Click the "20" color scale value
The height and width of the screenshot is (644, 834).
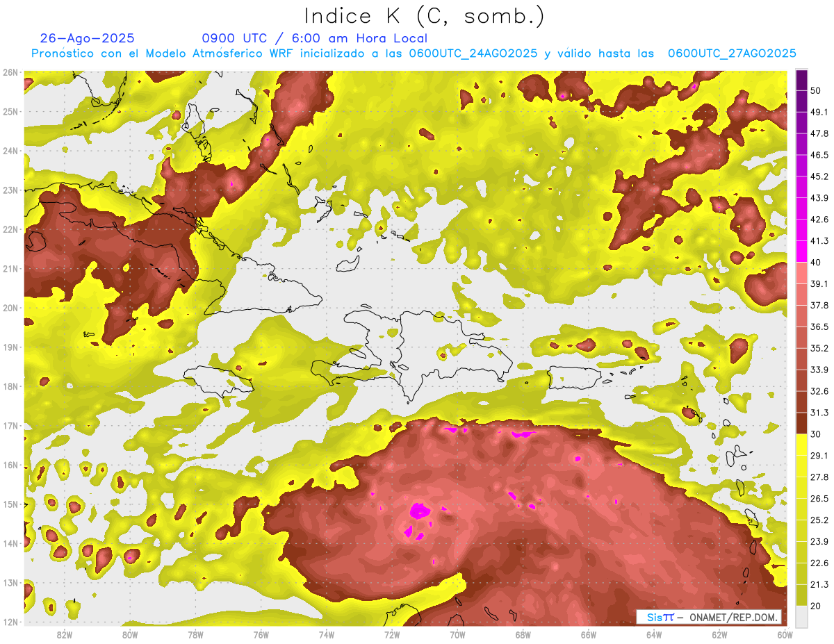(816, 606)
